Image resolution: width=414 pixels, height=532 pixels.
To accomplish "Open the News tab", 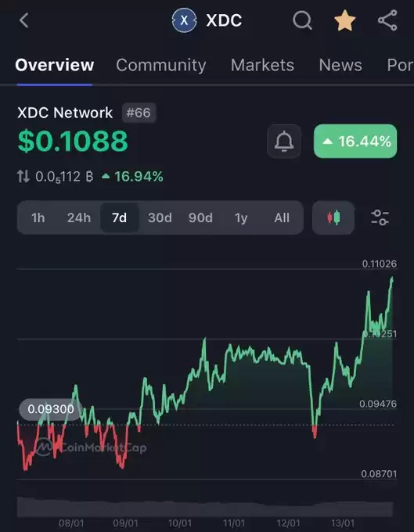I will [x=340, y=65].
